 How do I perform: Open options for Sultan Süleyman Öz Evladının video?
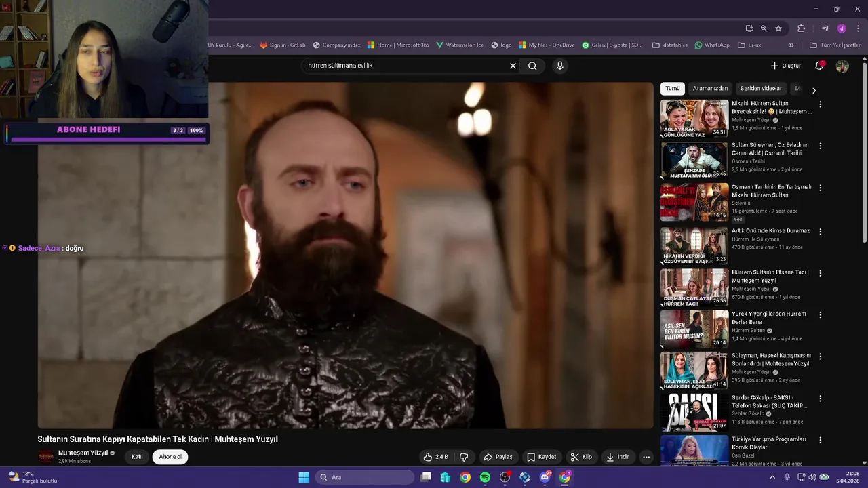(x=820, y=146)
